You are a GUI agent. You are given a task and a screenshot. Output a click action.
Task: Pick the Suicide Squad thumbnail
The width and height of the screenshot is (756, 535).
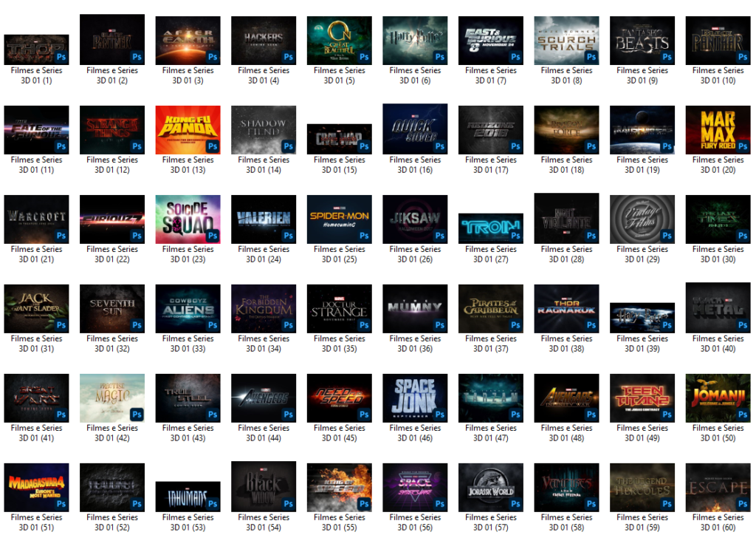[188, 219]
